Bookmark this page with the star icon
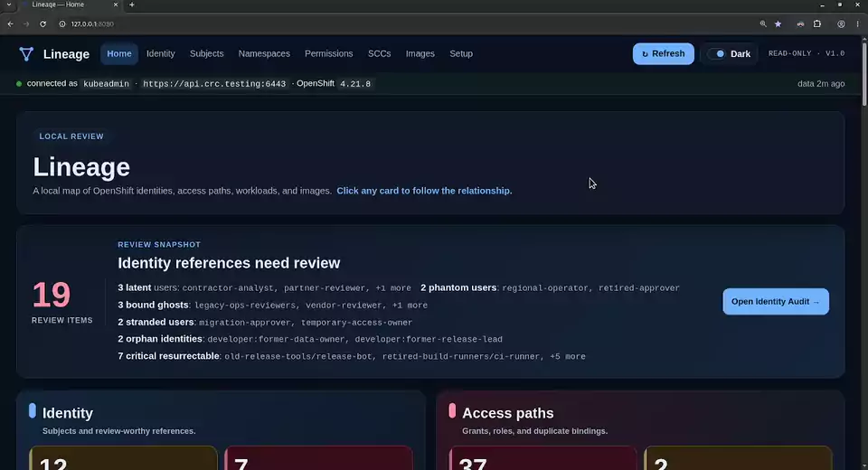The width and height of the screenshot is (868, 470). coord(778,23)
